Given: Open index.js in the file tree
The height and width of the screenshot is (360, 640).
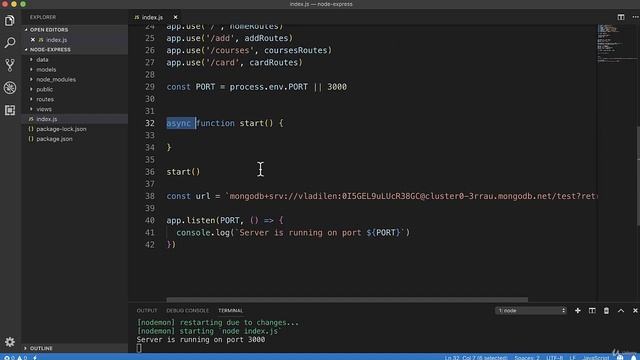Looking at the screenshot, I should [47, 119].
